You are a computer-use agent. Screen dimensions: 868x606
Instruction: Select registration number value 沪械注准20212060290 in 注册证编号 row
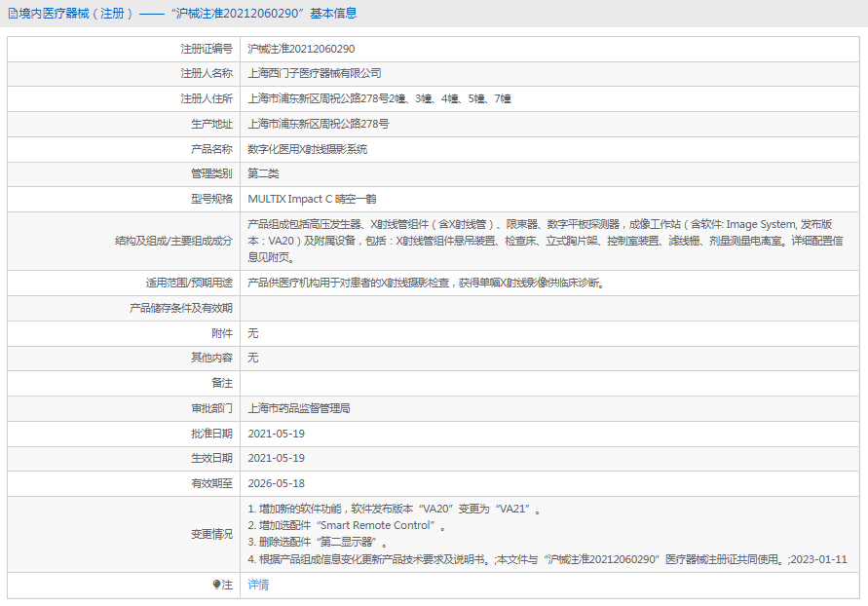301,49
